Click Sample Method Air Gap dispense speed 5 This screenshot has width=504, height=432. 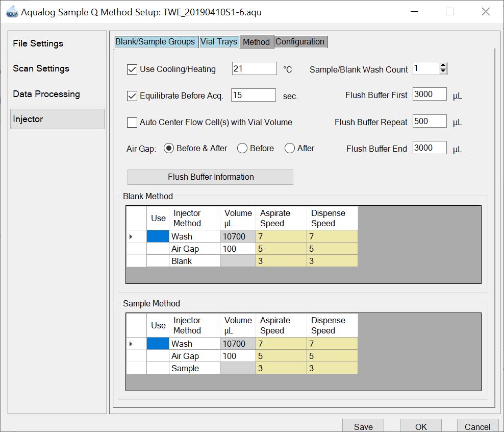(x=333, y=356)
